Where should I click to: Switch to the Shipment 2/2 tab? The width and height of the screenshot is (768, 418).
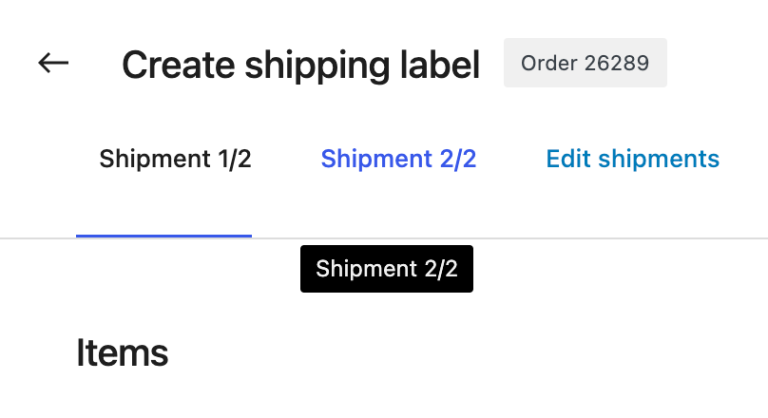398,159
